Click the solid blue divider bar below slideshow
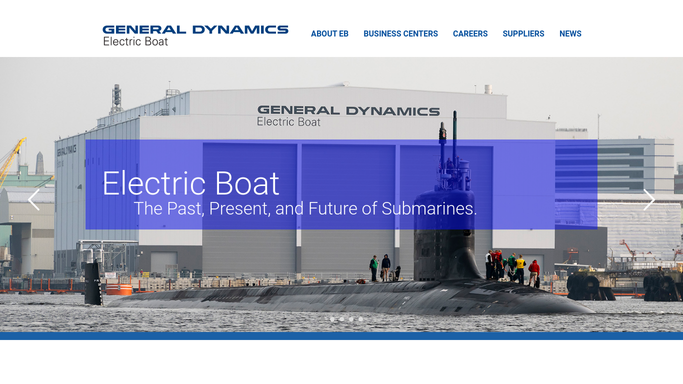 coord(342,336)
